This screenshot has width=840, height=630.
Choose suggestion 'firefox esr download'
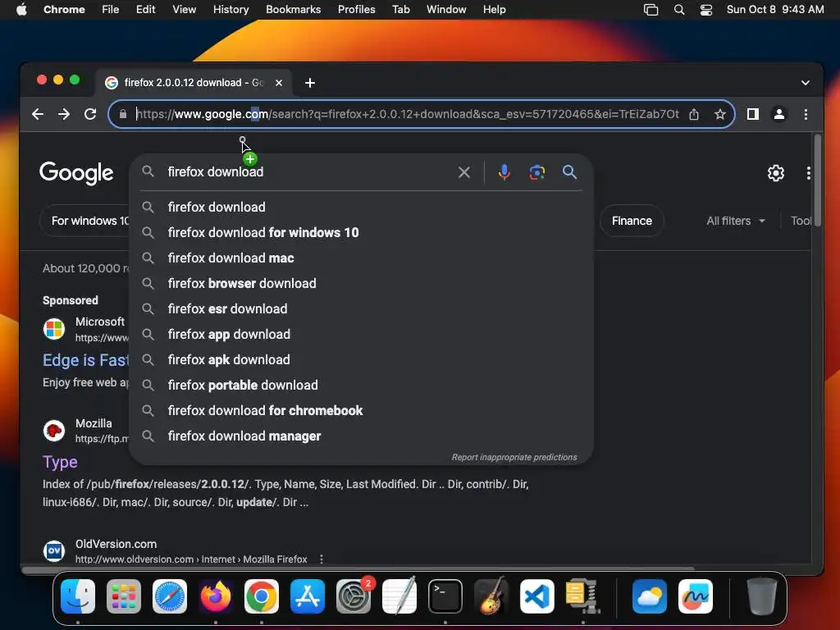(x=361, y=309)
